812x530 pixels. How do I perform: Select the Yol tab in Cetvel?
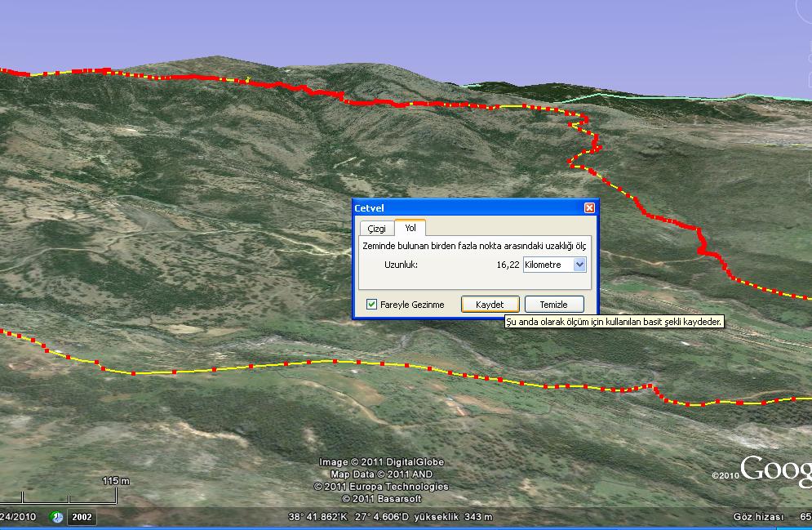click(410, 228)
